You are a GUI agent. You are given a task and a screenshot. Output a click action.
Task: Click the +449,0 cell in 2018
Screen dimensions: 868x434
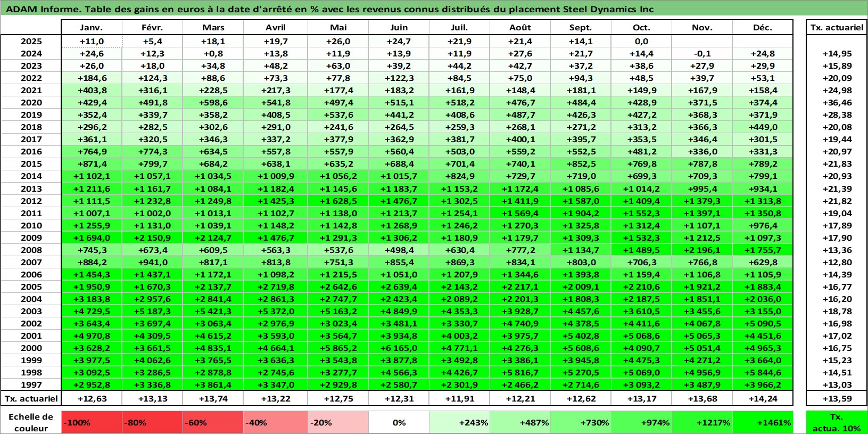(x=763, y=127)
